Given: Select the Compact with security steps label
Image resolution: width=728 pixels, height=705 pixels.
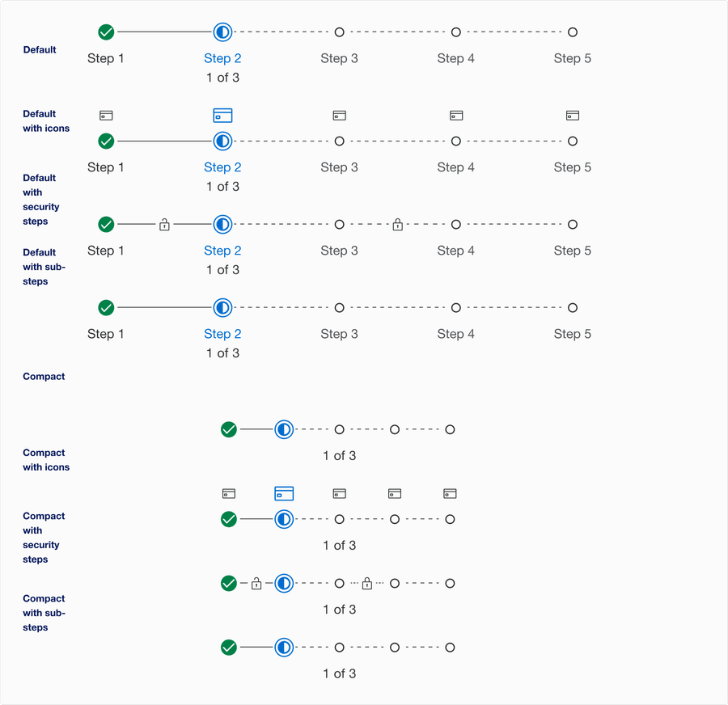Looking at the screenshot, I should [44, 538].
